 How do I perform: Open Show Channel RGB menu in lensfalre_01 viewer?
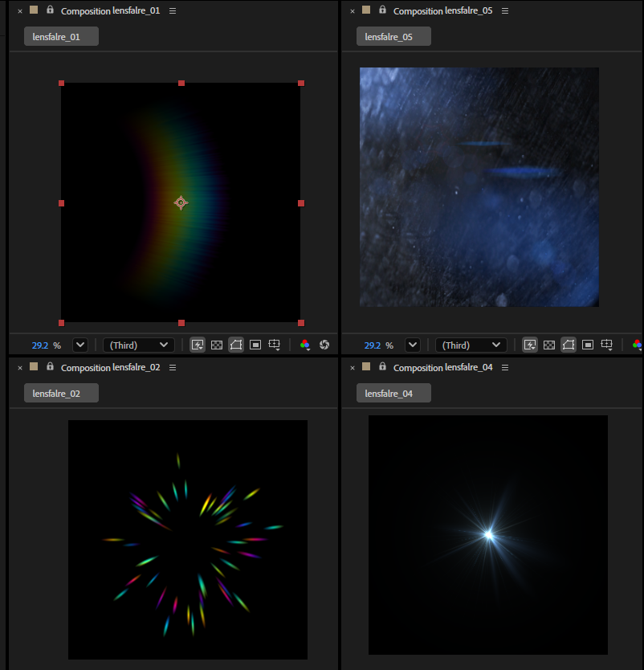point(305,345)
